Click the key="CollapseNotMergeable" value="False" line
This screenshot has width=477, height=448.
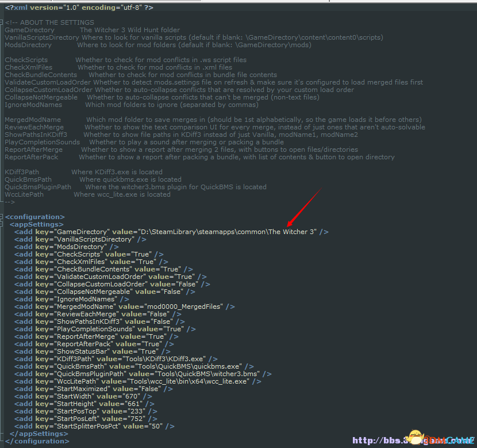click(105, 292)
